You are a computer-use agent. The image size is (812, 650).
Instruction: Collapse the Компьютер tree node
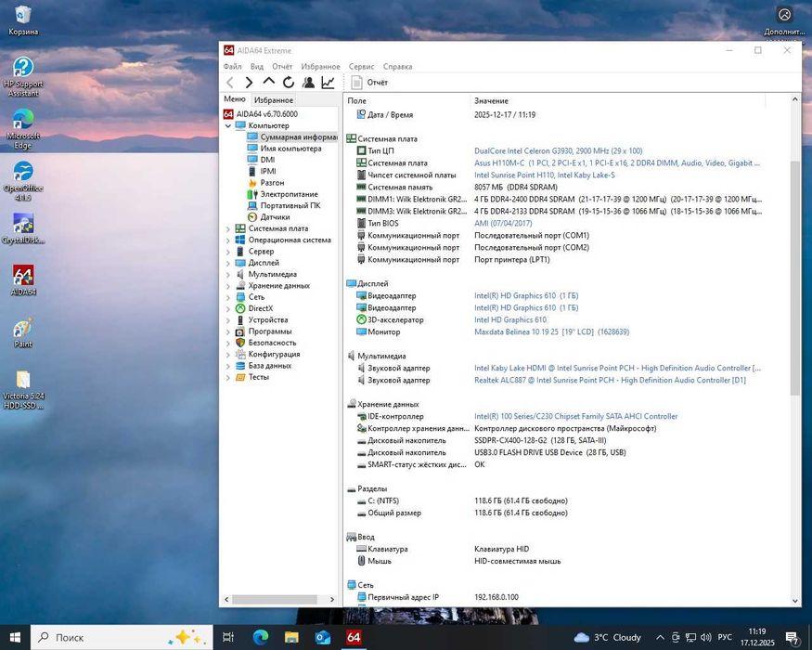pyautogui.click(x=228, y=126)
